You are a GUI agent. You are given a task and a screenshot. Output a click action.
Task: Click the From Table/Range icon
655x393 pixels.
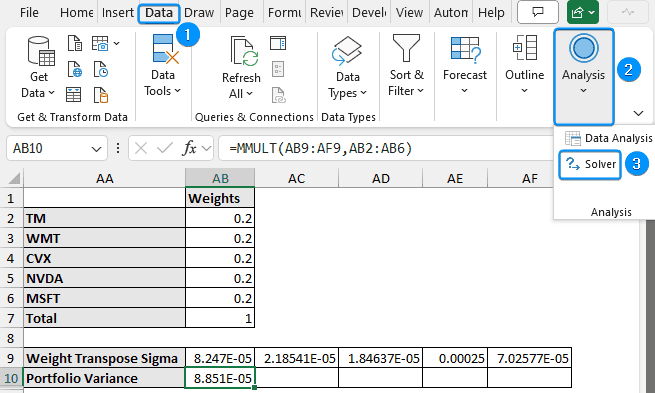pos(74,95)
